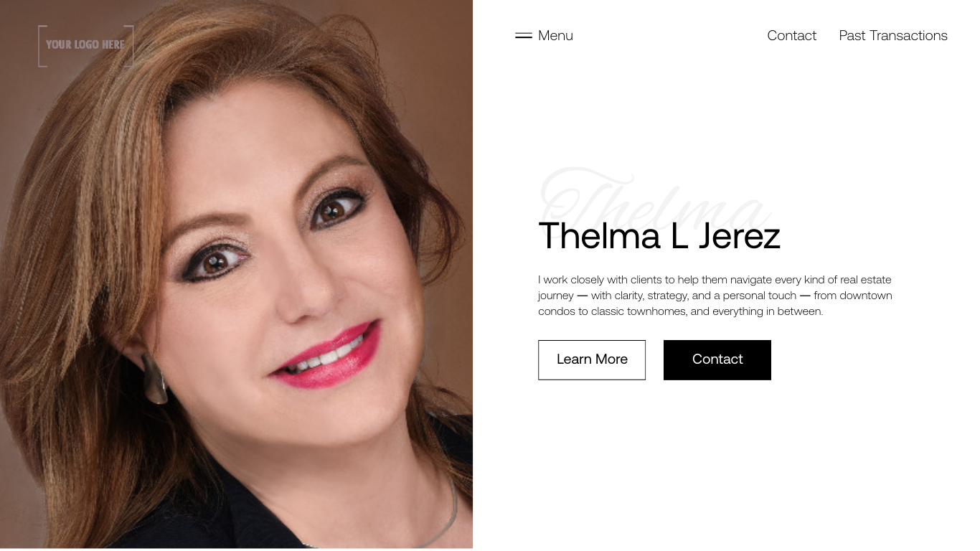Click the word "Jerez" in the heading
The image size is (980, 551).
(739, 235)
